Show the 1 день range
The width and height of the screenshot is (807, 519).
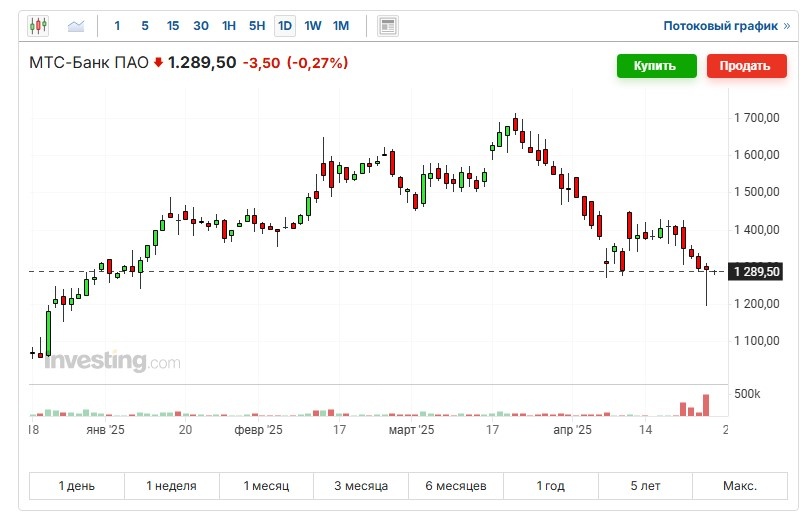tap(77, 486)
